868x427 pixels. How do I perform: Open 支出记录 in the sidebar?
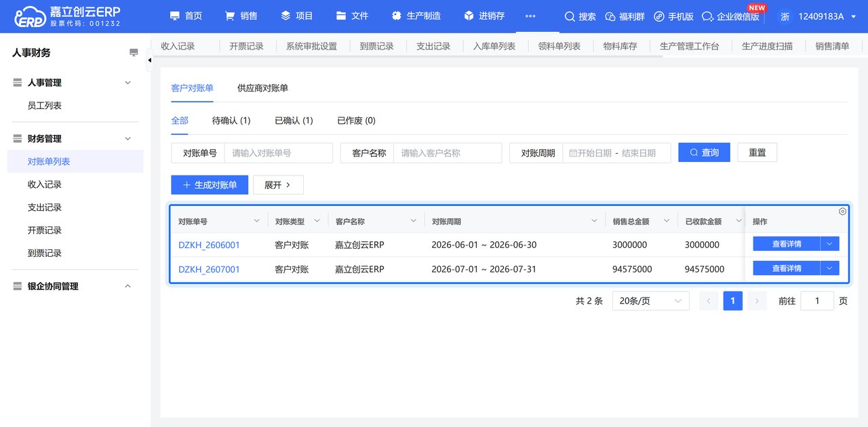tap(45, 207)
